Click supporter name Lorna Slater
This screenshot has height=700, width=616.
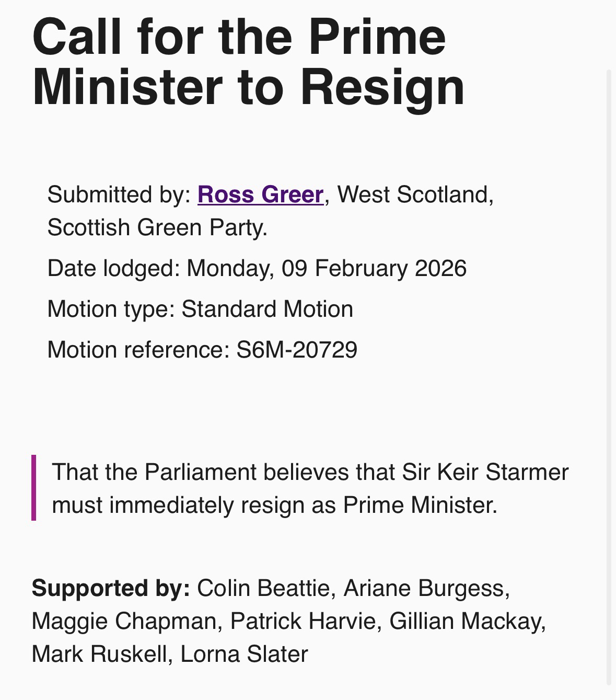point(244,654)
